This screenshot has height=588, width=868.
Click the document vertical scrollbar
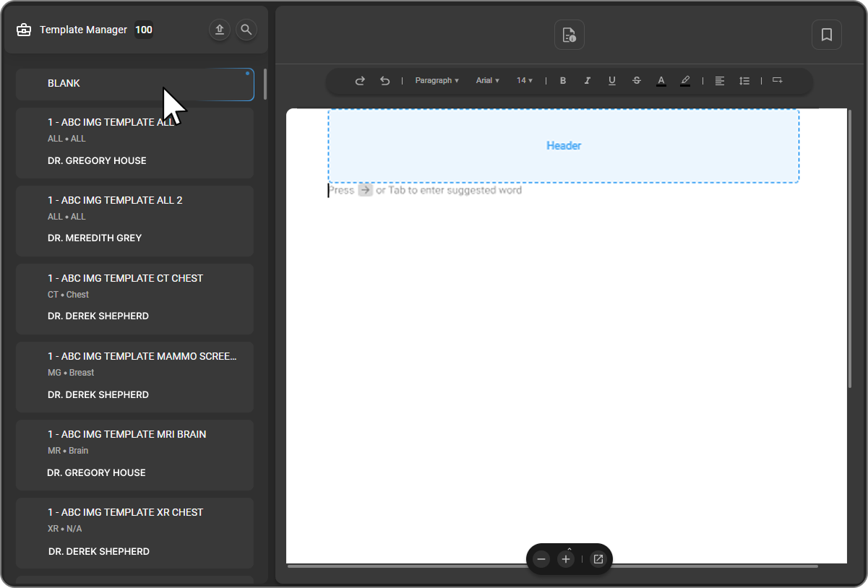pos(850,249)
